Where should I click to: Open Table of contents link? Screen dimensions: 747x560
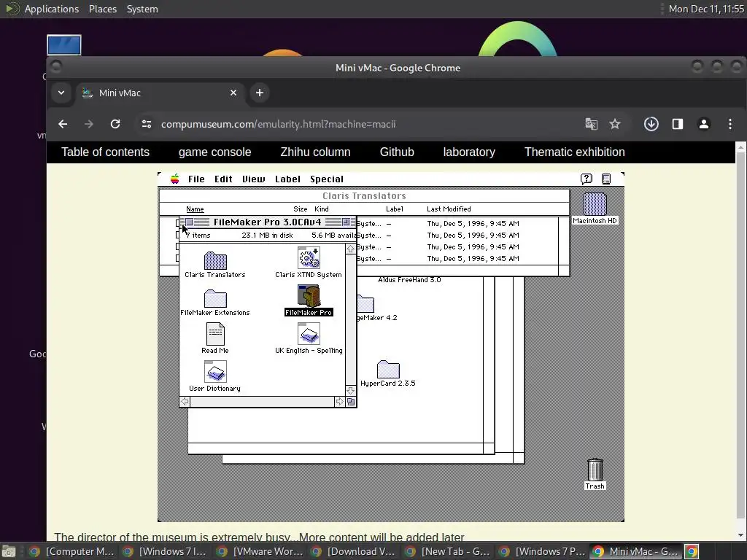click(x=105, y=152)
